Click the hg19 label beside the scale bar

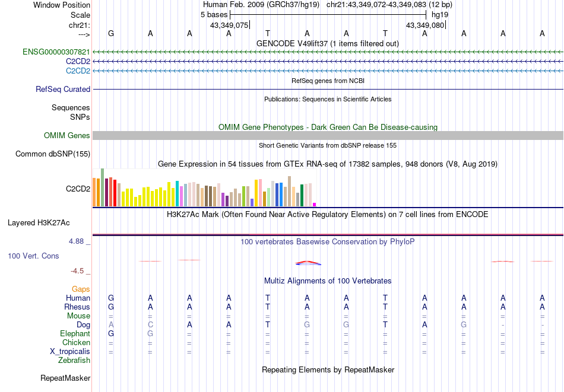pyautogui.click(x=440, y=15)
